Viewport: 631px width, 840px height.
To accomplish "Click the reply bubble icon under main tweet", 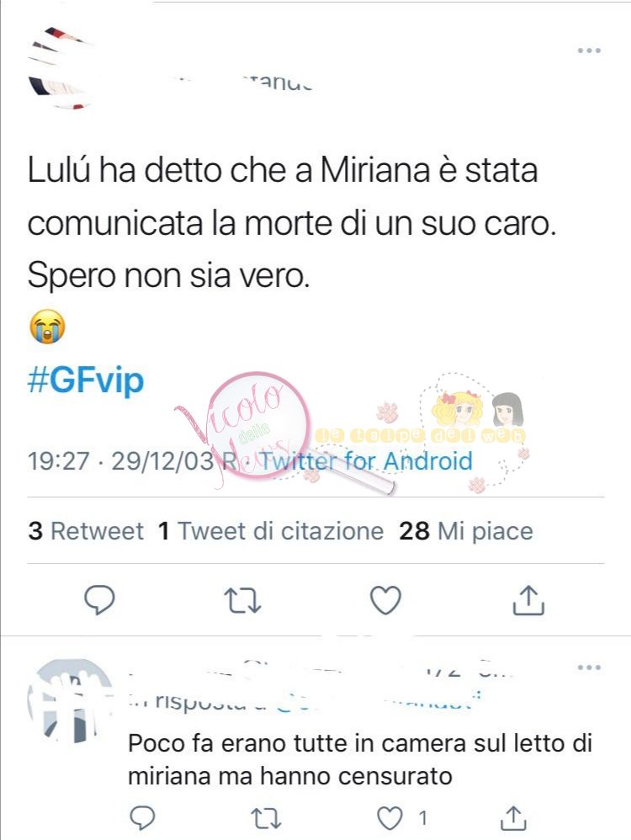I will [x=99, y=600].
